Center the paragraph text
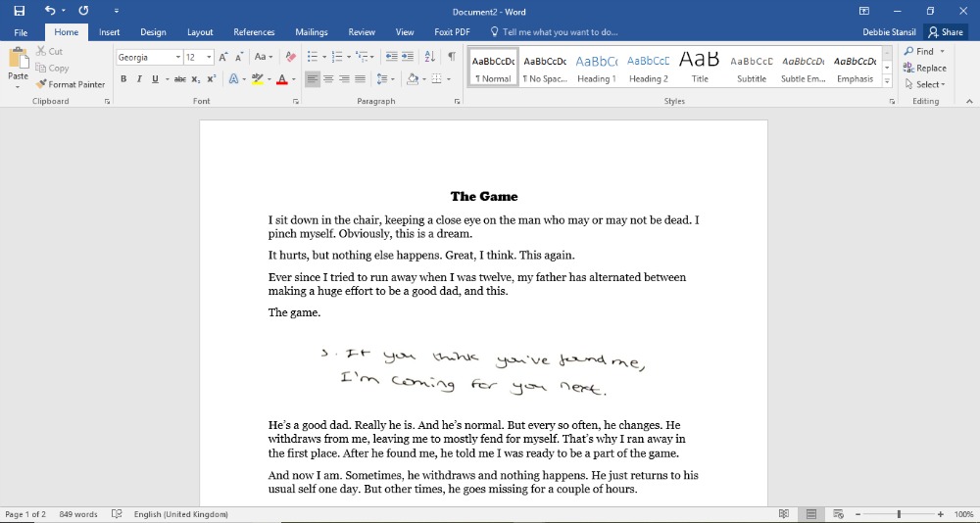The width and height of the screenshot is (980, 523). 328,78
